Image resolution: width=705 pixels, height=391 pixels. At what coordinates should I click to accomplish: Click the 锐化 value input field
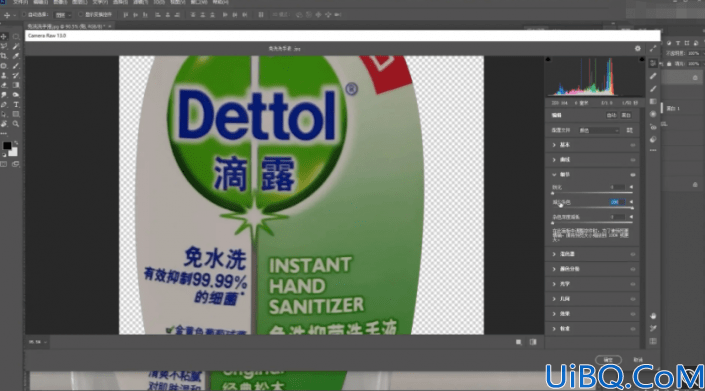point(616,187)
